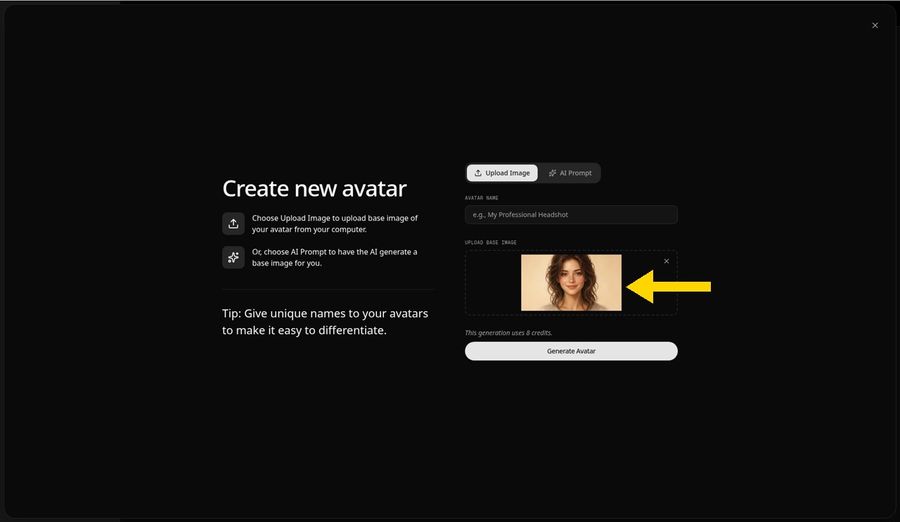Click the 'Create new avatar' heading

coord(314,188)
